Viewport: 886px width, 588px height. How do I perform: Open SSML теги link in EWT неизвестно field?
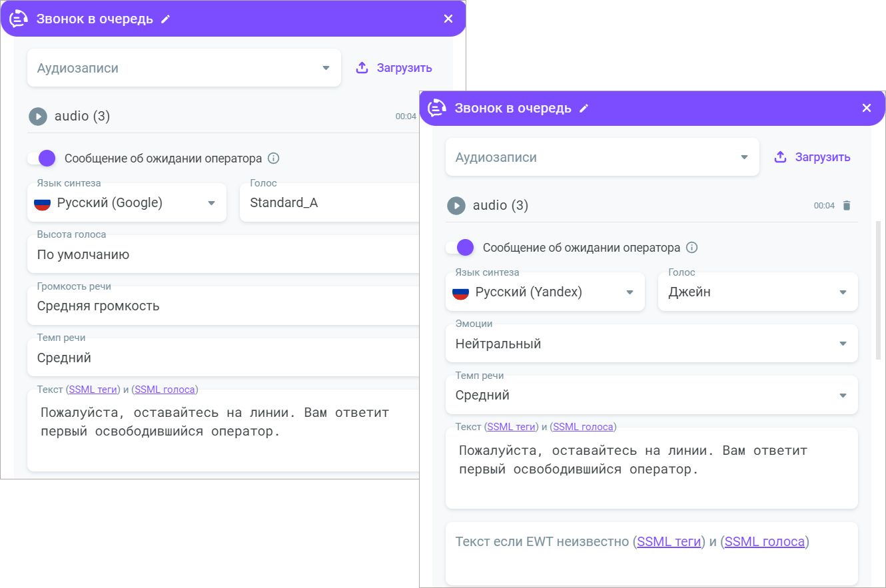click(669, 541)
